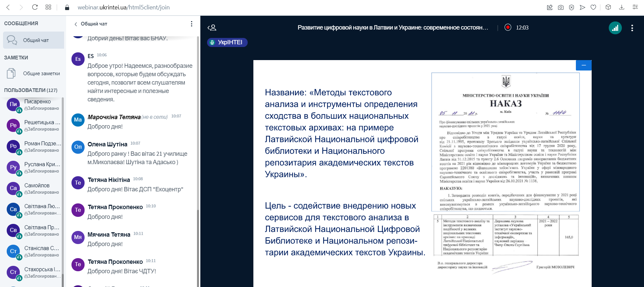
Task: Click the Са avatar of Самойлов
Action: point(13,188)
